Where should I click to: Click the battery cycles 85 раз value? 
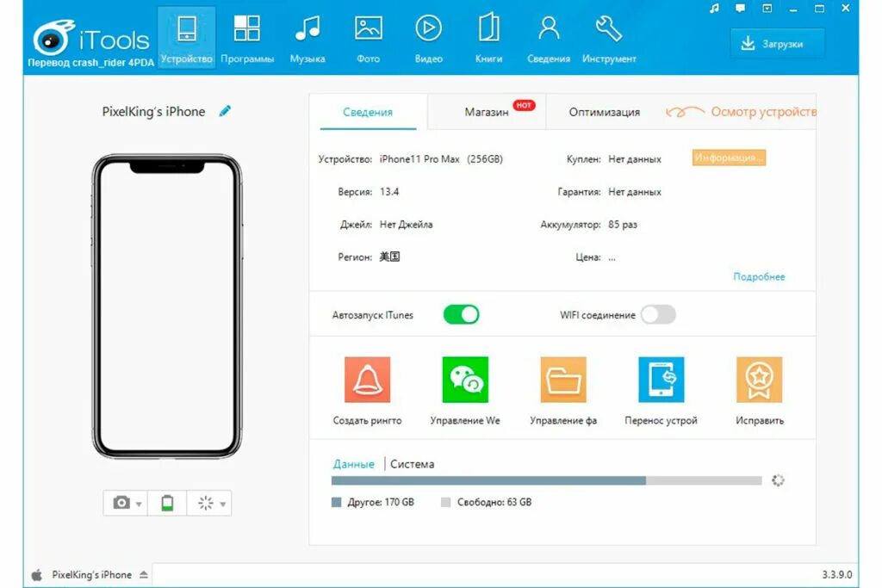coord(623,225)
